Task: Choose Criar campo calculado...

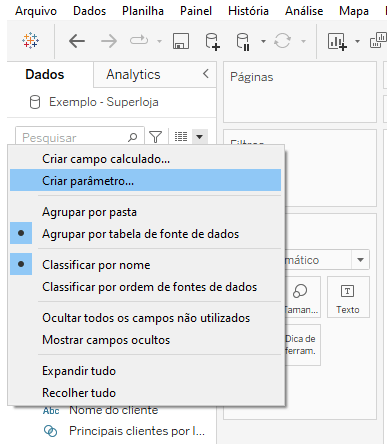Action: [x=145, y=159]
